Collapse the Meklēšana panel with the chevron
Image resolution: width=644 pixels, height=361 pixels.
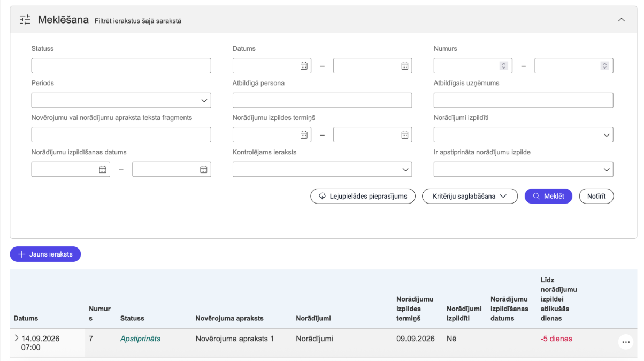coord(621,20)
